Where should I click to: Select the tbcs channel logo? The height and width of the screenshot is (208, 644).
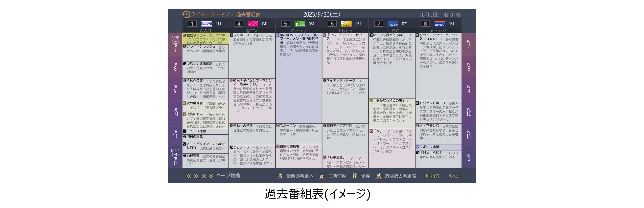[346, 24]
